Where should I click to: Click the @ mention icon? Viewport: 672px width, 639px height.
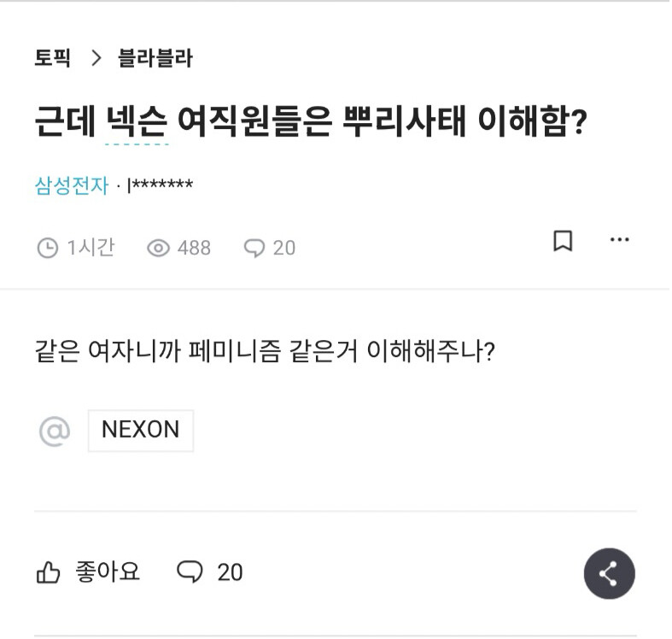tap(54, 431)
